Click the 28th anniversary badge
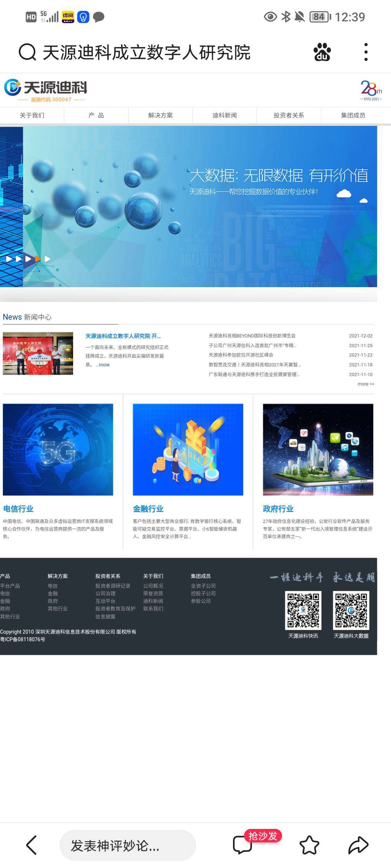Viewport: 391px width, 868px height. point(371,90)
